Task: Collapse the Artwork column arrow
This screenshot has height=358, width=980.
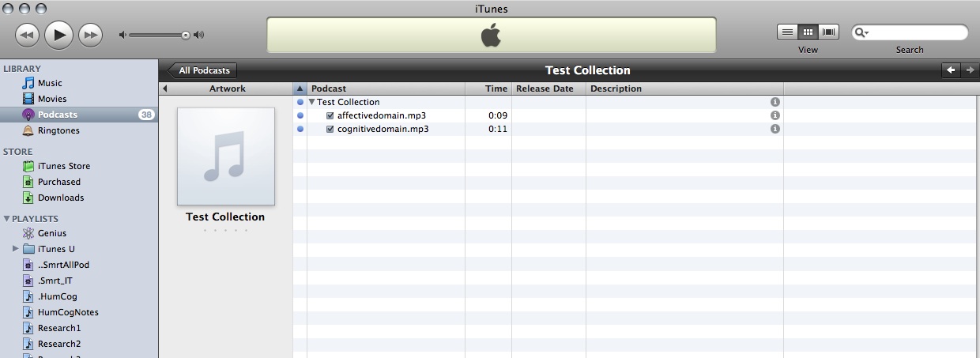Action: tap(164, 89)
